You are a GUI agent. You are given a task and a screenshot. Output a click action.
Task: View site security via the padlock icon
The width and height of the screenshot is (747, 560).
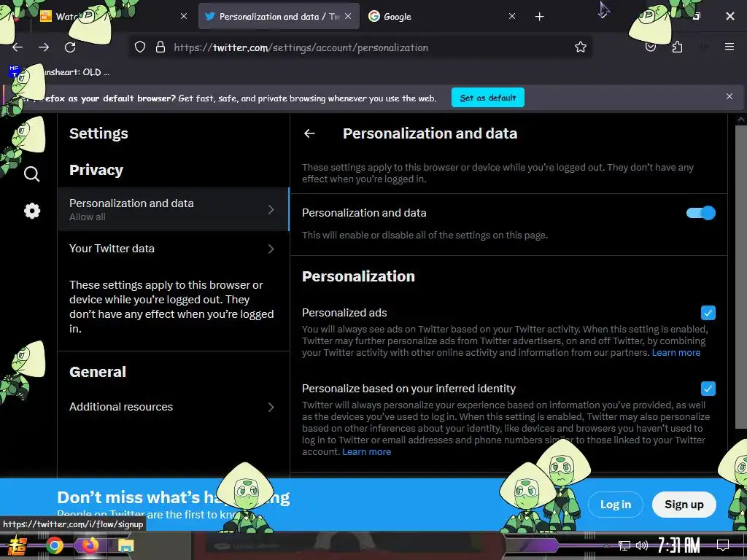click(160, 47)
